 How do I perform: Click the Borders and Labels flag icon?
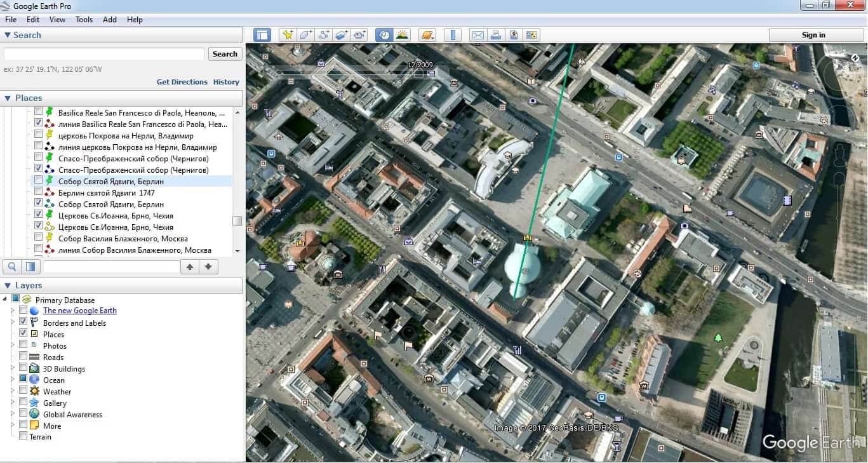[34, 323]
